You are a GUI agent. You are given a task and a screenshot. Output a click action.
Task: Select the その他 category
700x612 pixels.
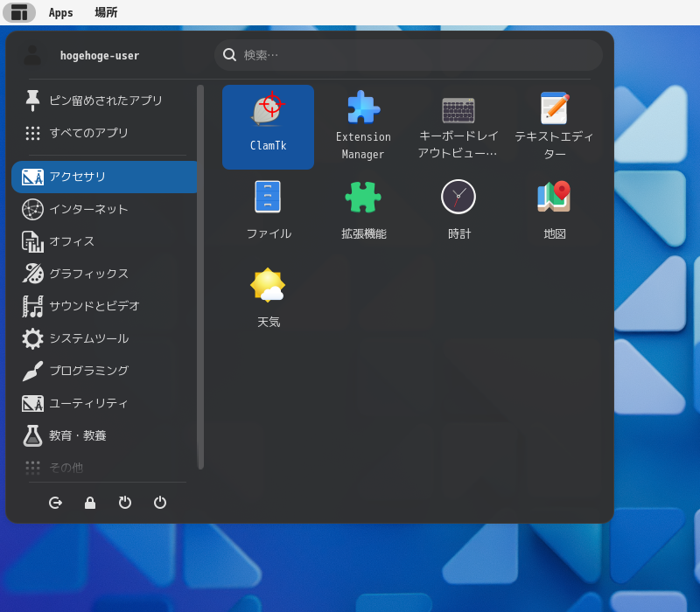tap(105, 468)
